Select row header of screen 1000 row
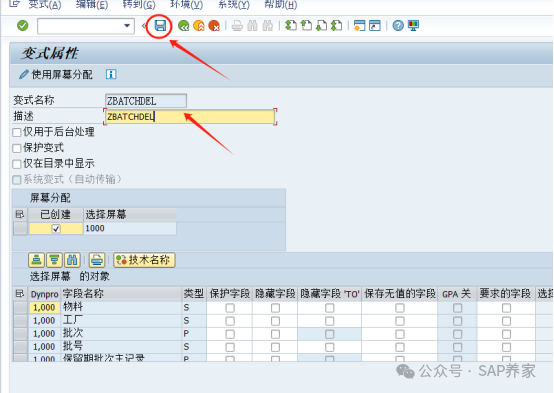Screen dimensions: 554x393 (20, 228)
